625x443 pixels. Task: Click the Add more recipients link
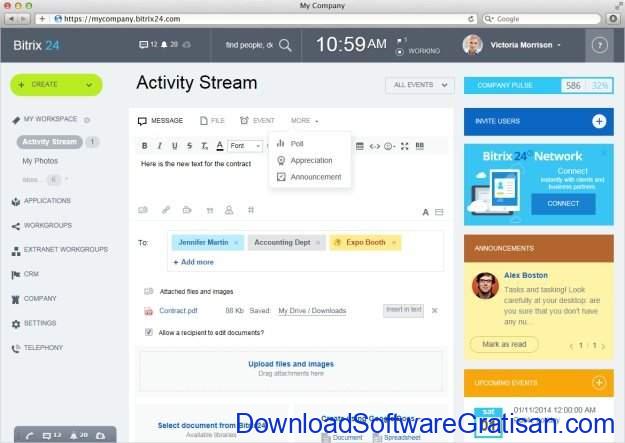(194, 262)
